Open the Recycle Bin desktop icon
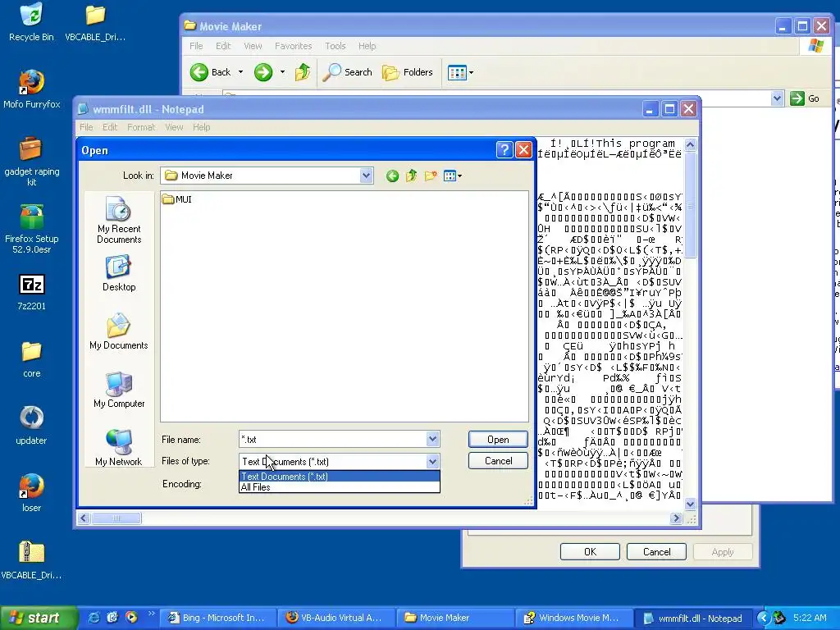This screenshot has height=630, width=840. pyautogui.click(x=31, y=22)
